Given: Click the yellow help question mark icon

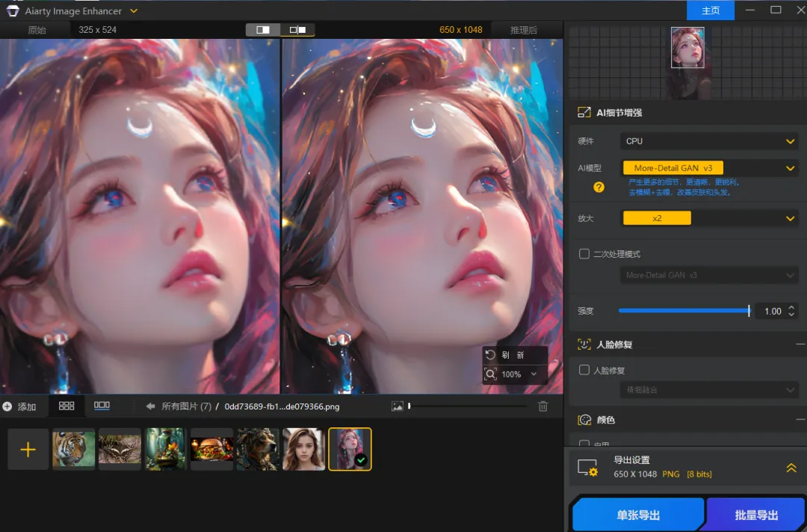Looking at the screenshot, I should (599, 187).
